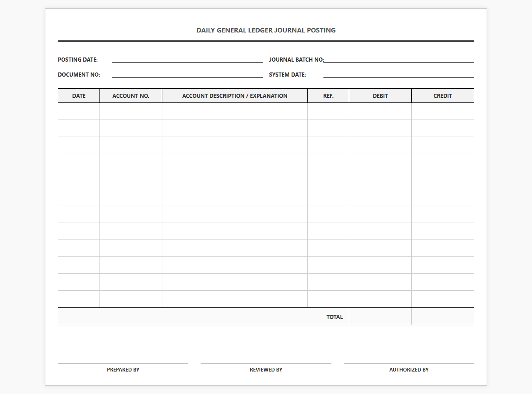The image size is (532, 394).
Task: Click the Posting Date blank line
Action: pos(187,60)
